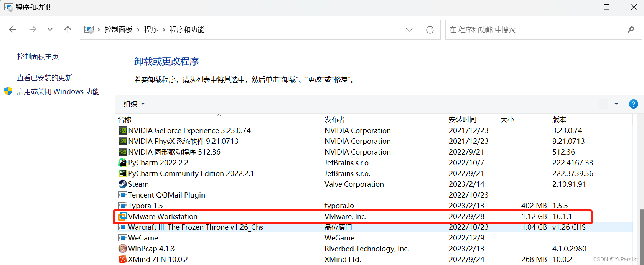The height and width of the screenshot is (265, 644).
Task: Select the Tencent QQMail Plugin name
Action: (x=166, y=195)
